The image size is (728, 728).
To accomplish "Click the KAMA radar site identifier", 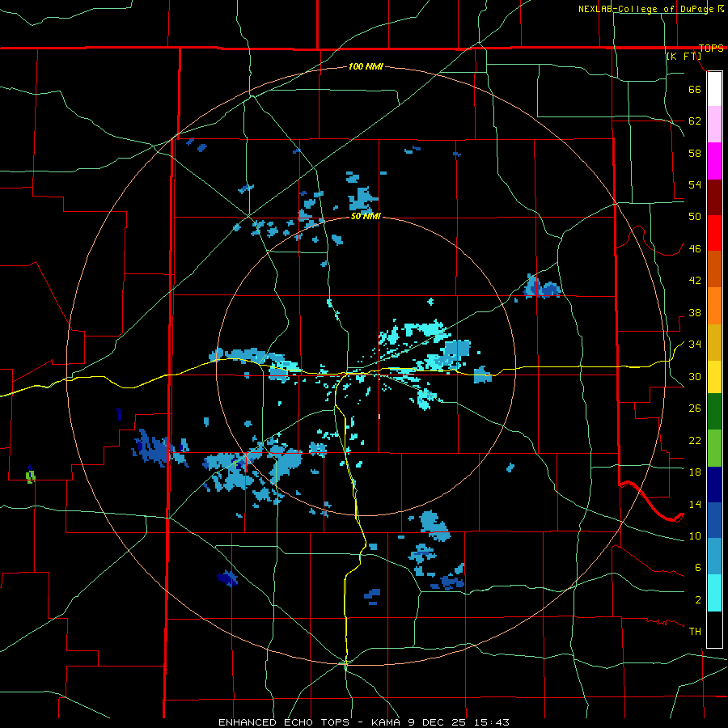I will coord(385,722).
